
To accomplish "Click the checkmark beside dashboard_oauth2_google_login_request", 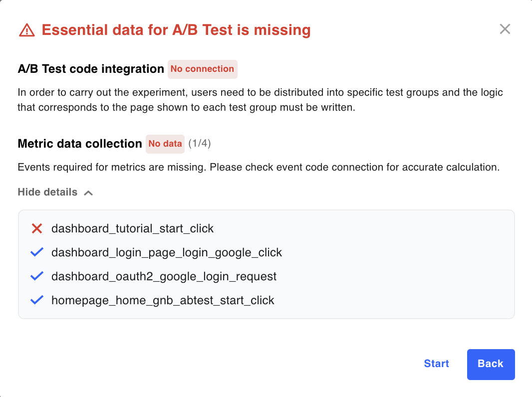I will [37, 276].
